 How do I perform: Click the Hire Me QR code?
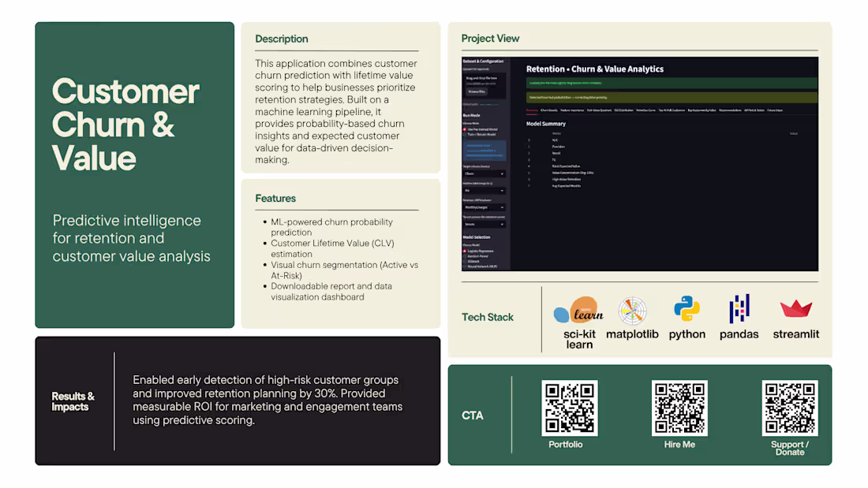tap(679, 408)
